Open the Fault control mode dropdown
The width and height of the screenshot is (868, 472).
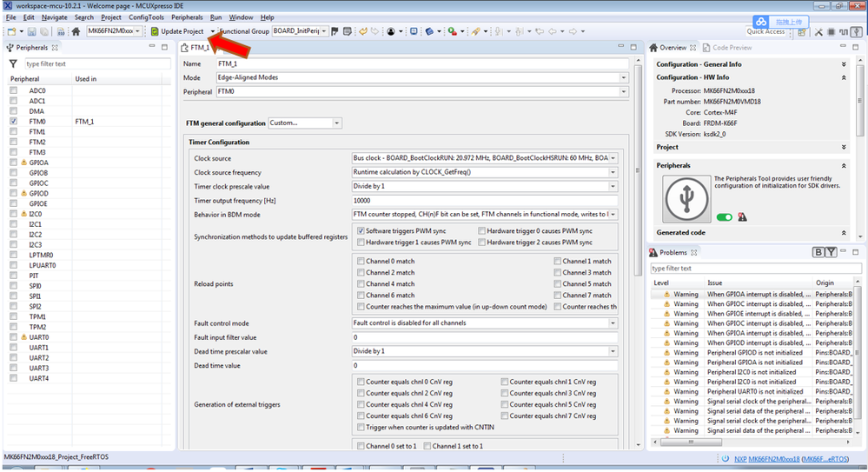click(x=613, y=323)
